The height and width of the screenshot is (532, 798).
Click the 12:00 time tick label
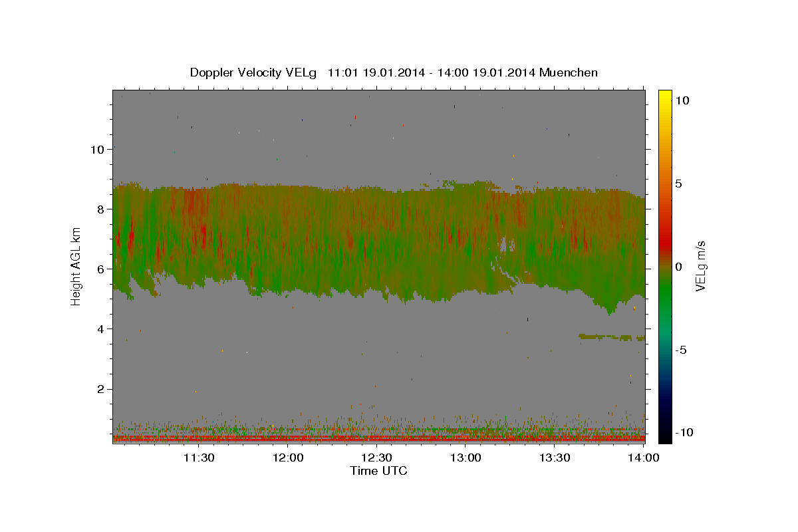click(x=289, y=458)
